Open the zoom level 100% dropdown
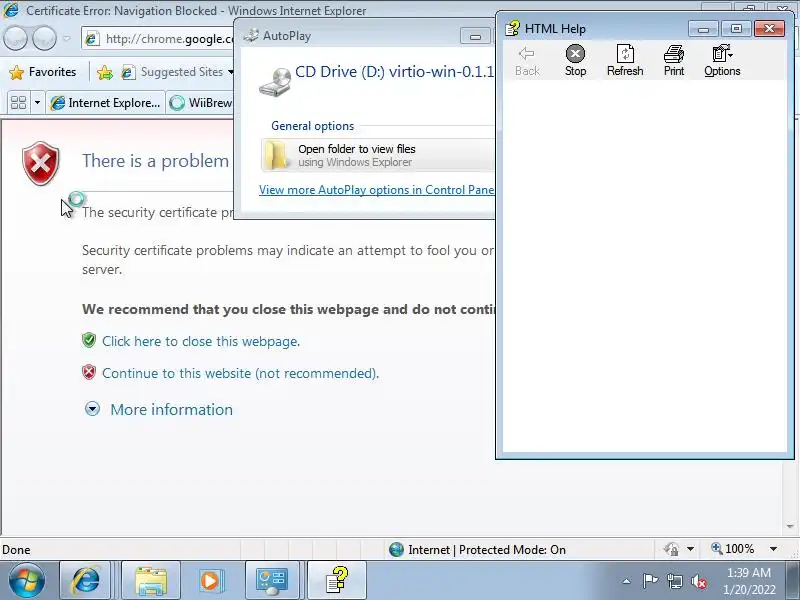The height and width of the screenshot is (600, 800). click(x=773, y=549)
